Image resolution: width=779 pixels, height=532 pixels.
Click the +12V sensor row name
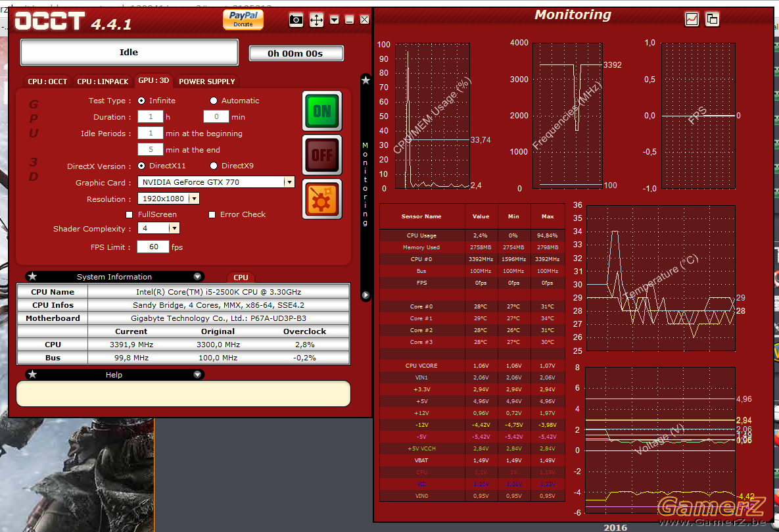click(x=421, y=414)
